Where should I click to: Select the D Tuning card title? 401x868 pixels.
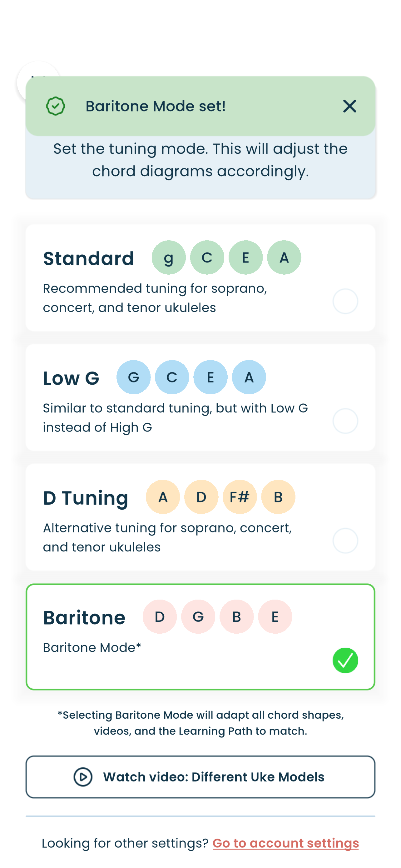(86, 498)
